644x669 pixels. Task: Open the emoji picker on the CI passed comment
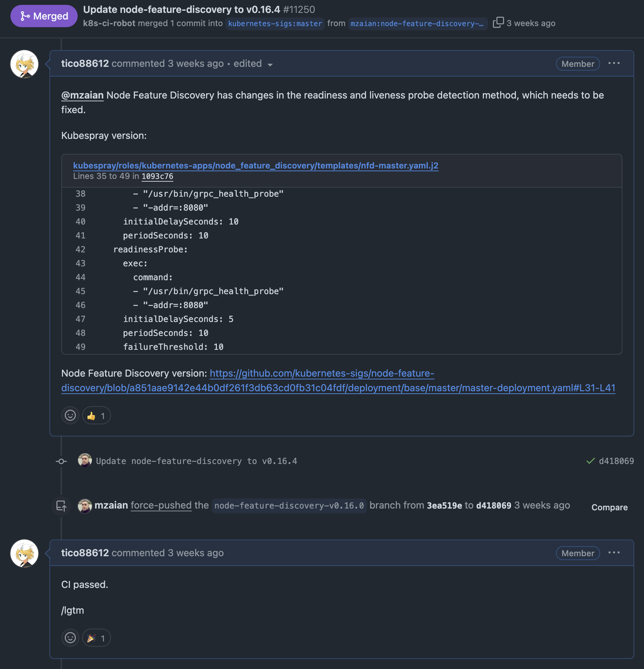[x=70, y=638]
